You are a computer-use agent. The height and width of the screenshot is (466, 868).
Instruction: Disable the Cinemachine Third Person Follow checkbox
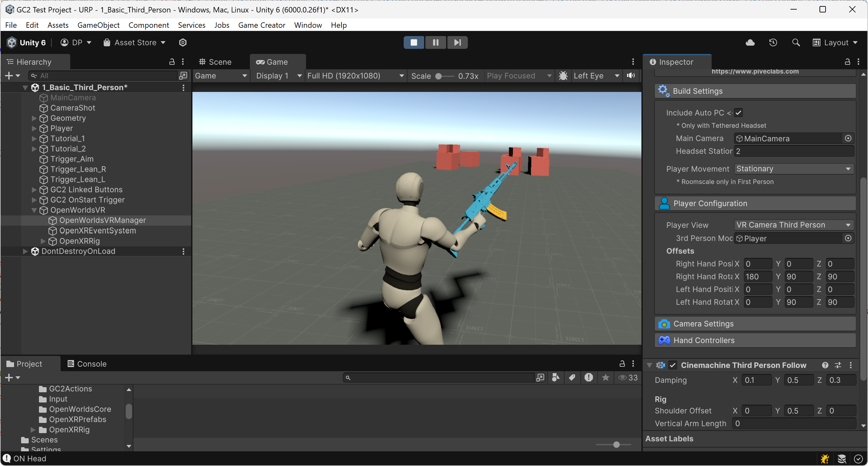[673, 365]
